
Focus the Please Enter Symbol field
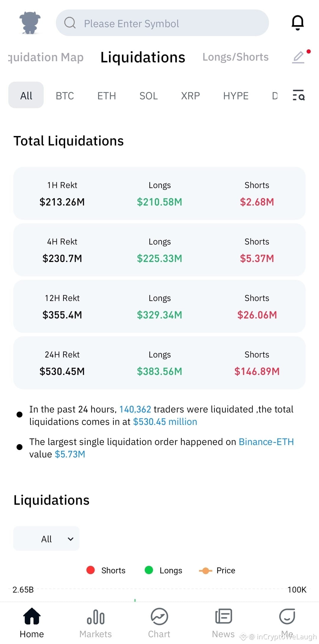(162, 23)
